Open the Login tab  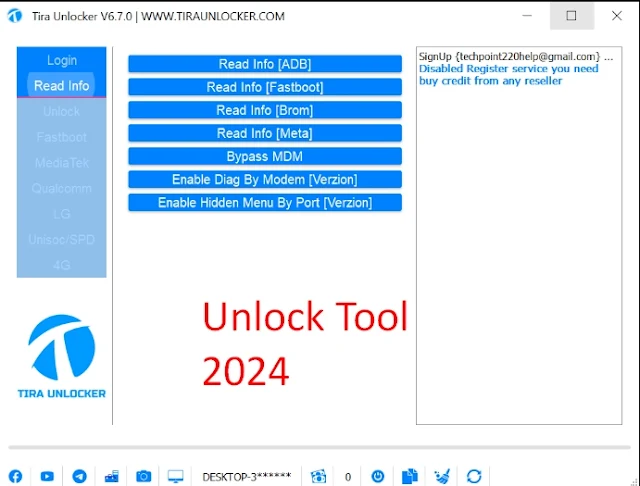pos(62,60)
